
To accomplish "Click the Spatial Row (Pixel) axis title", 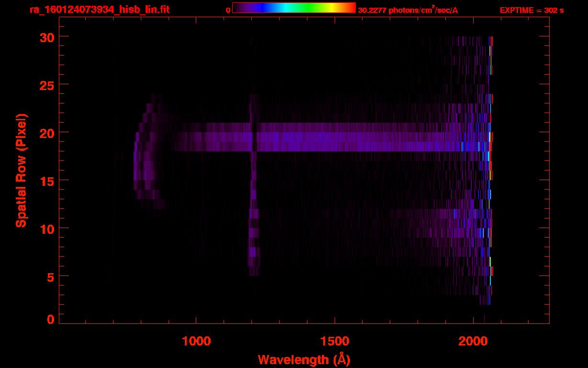I will click(x=21, y=170).
